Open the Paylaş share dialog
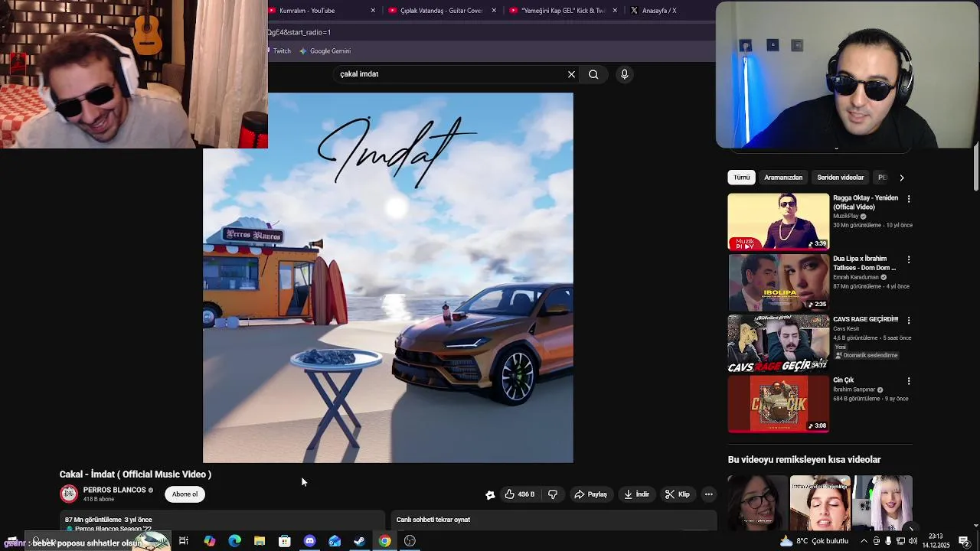Image resolution: width=980 pixels, height=551 pixels. tap(590, 494)
